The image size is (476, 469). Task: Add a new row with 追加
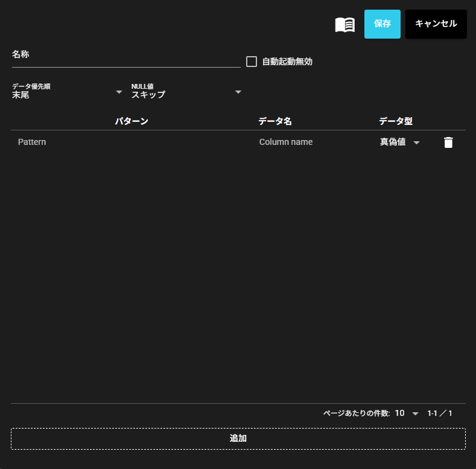point(238,439)
